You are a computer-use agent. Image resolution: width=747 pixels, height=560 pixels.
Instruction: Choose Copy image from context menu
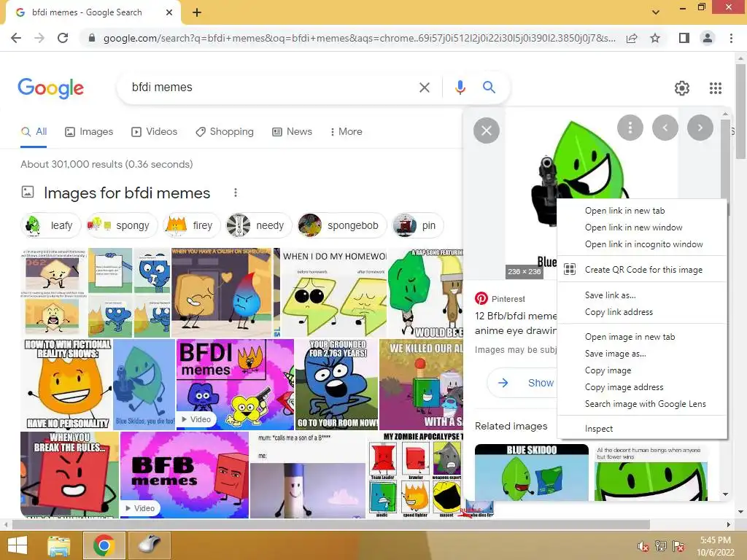642,370
